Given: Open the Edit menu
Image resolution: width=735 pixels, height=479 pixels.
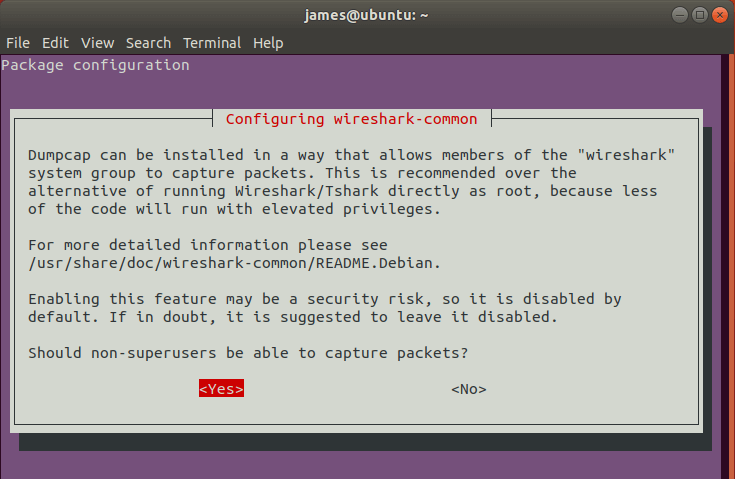Looking at the screenshot, I should click(x=55, y=43).
